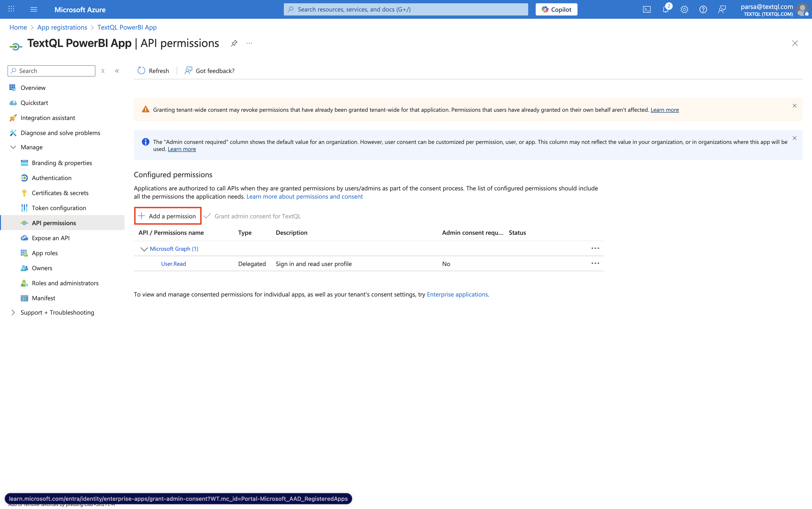Screen dimensions: 812x509
Task: Pin the API permissions page
Action: pos(234,43)
